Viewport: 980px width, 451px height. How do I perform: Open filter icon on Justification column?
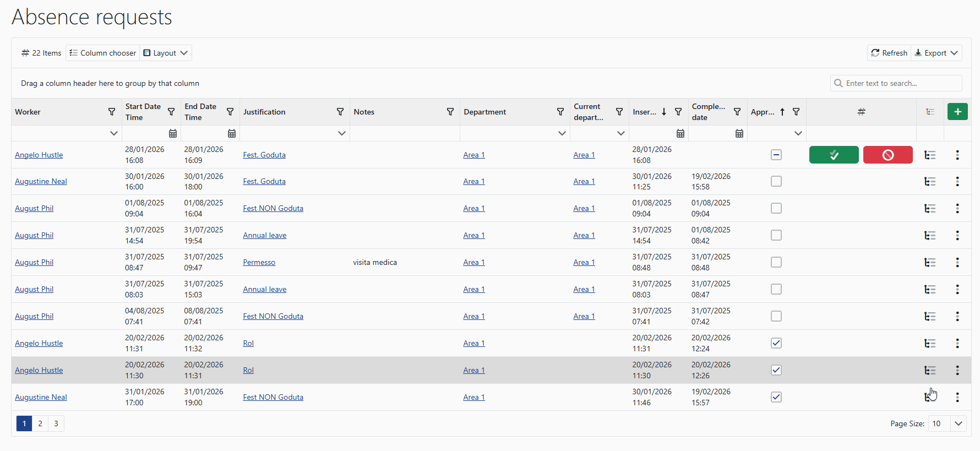pos(340,112)
